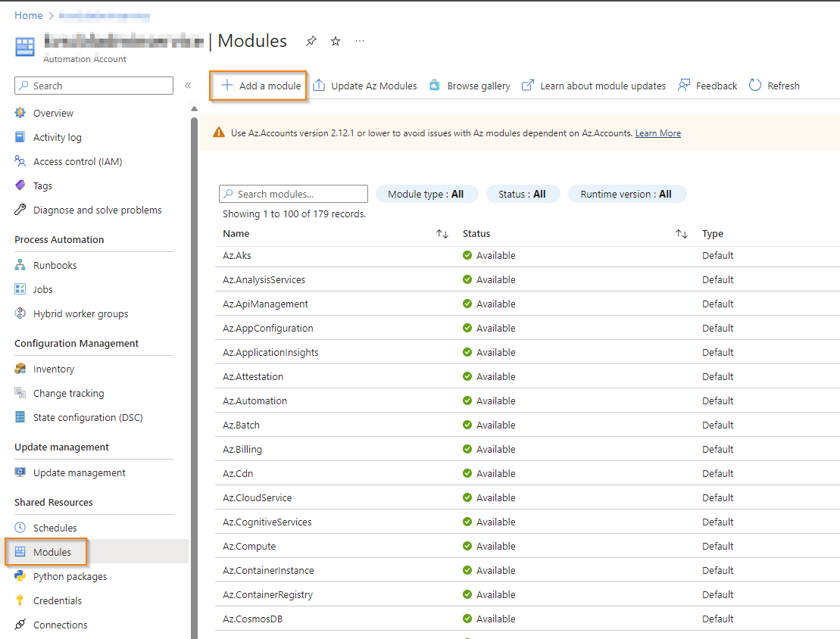Click Update Az Modules in toolbar
The width and height of the screenshot is (840, 639).
[365, 86]
